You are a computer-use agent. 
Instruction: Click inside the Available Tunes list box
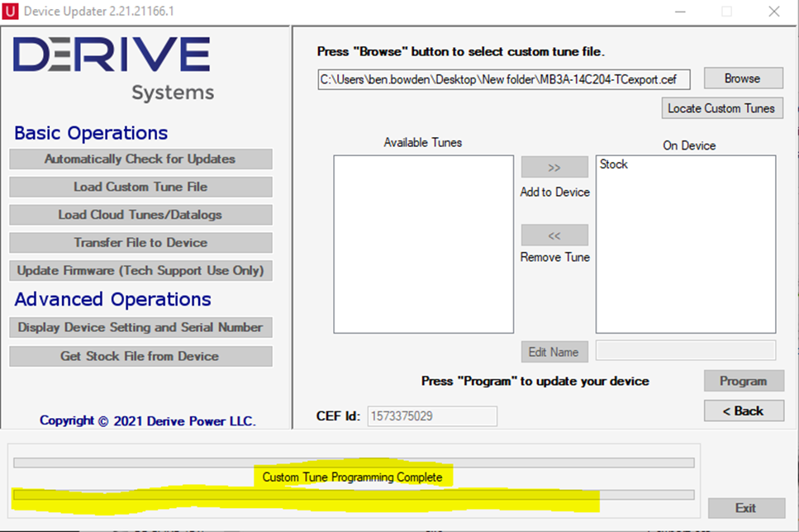pos(423,245)
